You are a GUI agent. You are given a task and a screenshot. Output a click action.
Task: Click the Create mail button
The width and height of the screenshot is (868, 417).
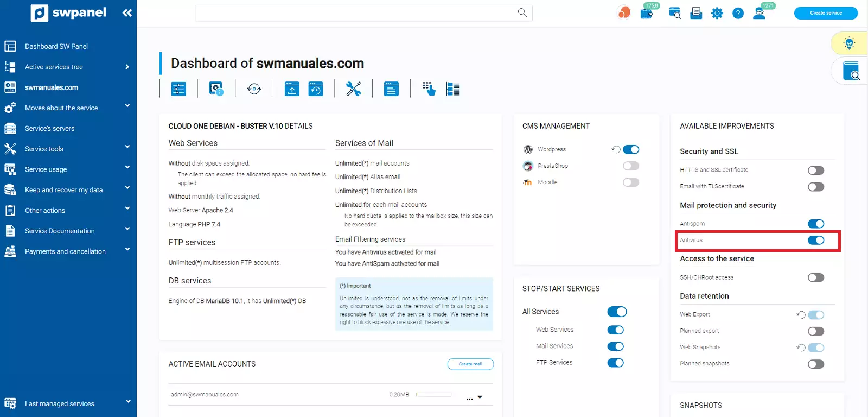click(x=470, y=364)
